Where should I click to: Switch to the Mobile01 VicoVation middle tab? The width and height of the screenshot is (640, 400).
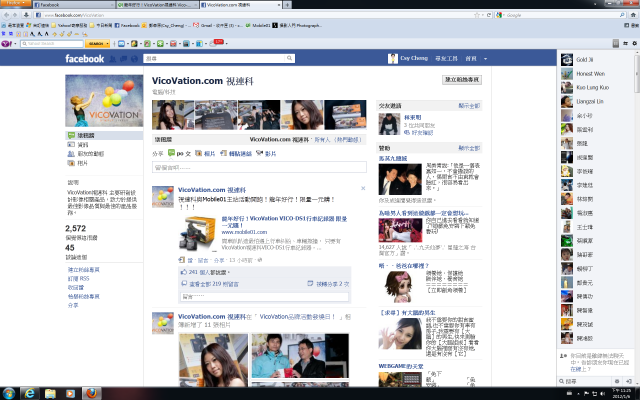click(157, 5)
